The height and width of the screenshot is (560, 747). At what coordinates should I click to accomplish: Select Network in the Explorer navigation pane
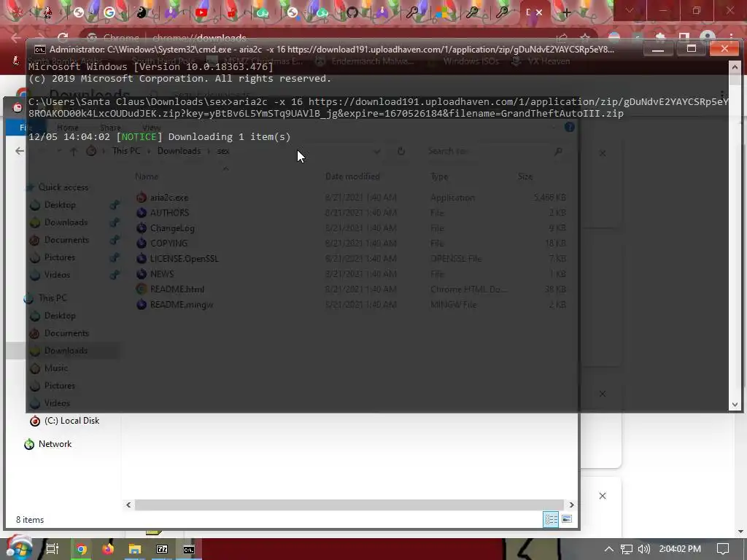55,444
